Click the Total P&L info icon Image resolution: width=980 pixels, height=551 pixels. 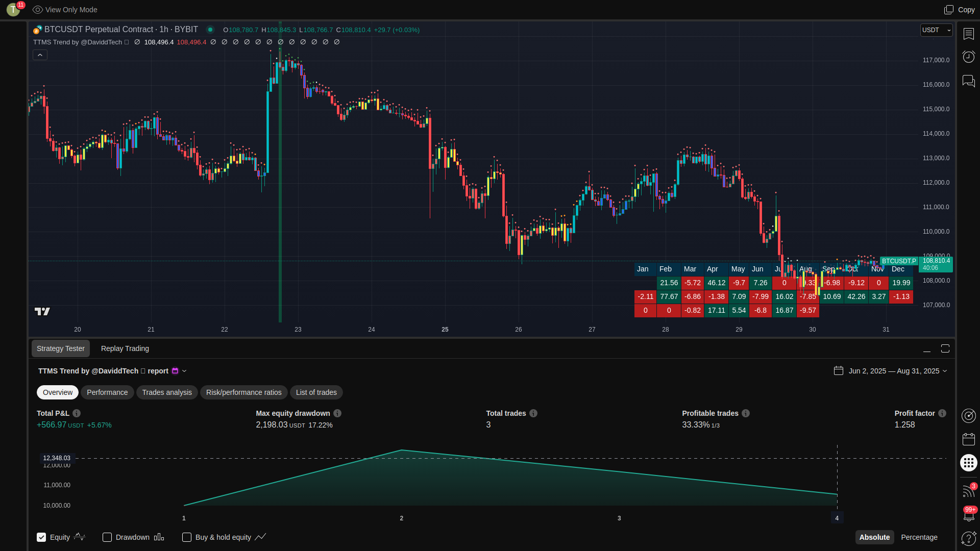point(77,413)
